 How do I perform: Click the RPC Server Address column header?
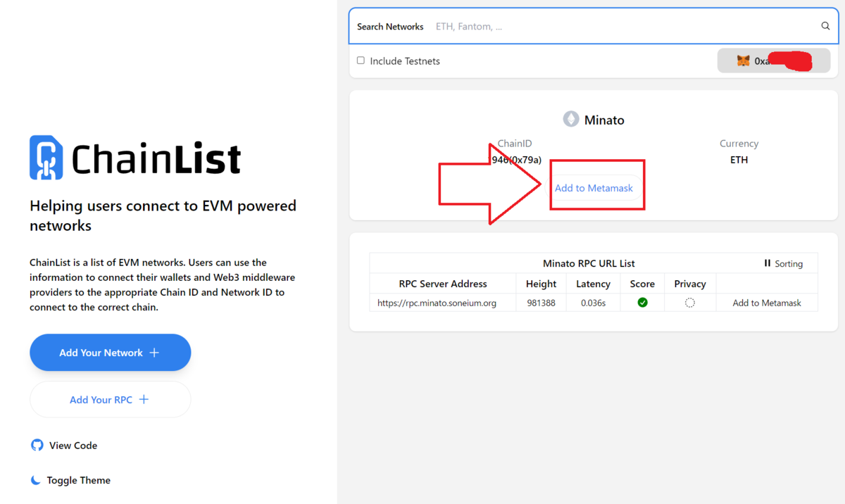tap(443, 284)
